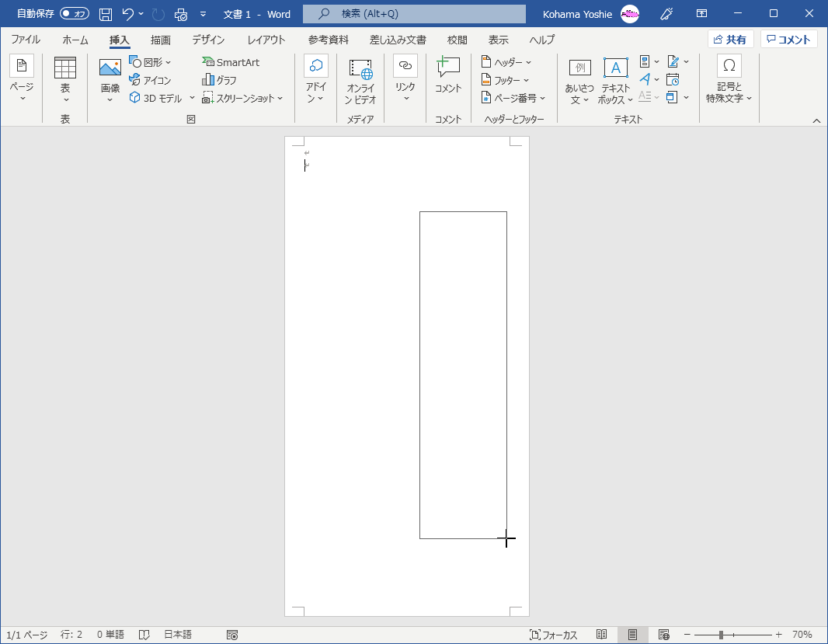Switch to 閲覧モード (Read Mode) view
The width and height of the screenshot is (828, 644).
(601, 635)
